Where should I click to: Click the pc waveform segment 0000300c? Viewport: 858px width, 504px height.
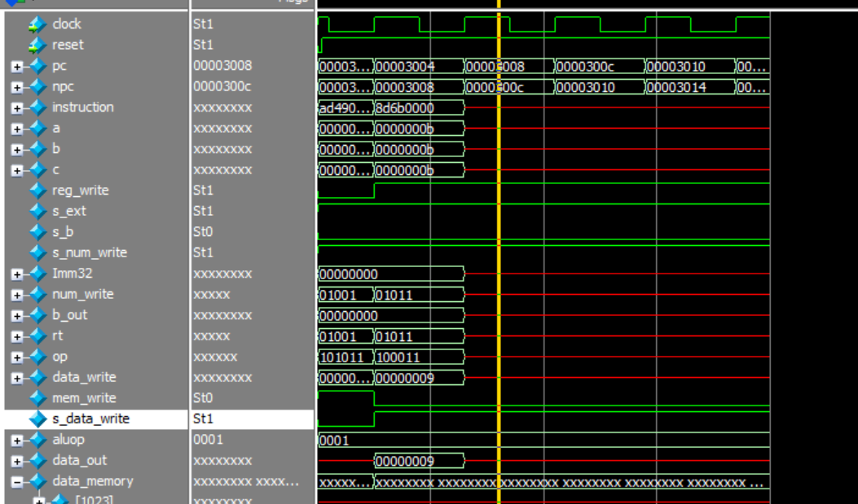[601, 67]
